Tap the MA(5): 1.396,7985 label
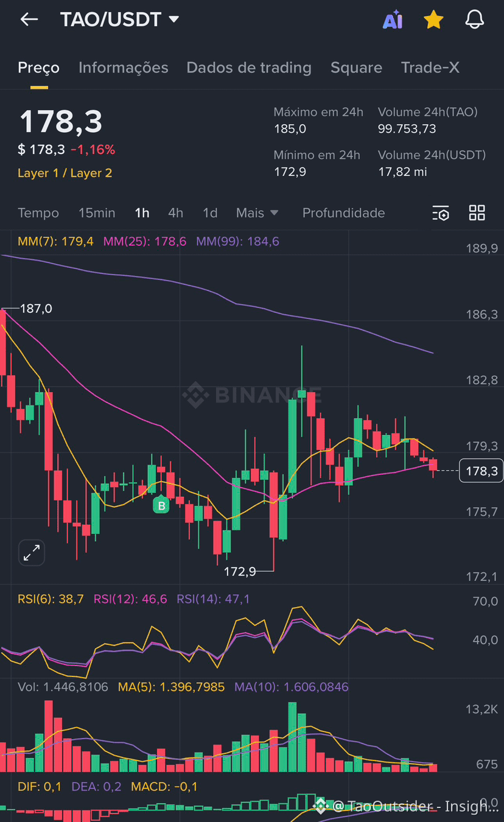 171,687
